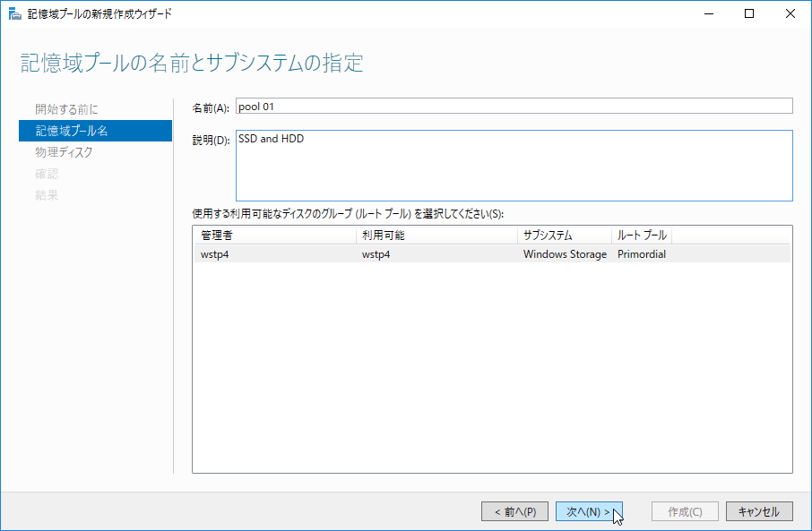Viewport: 812px width, 531px height.
Task: Select the wstp4 cell under 利用可能
Action: coord(376,254)
